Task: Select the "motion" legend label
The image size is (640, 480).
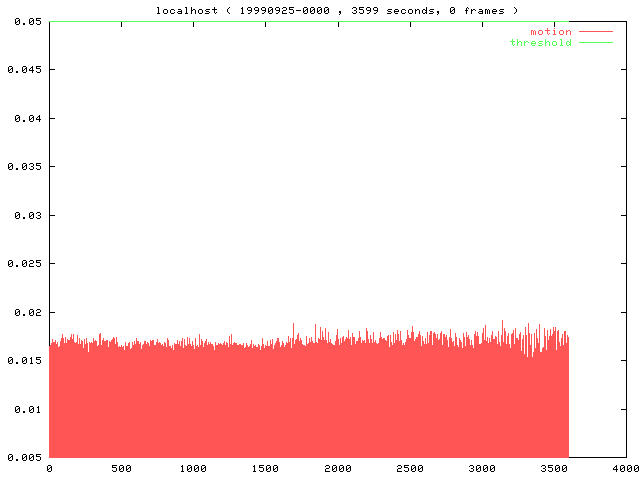Action: [550, 32]
